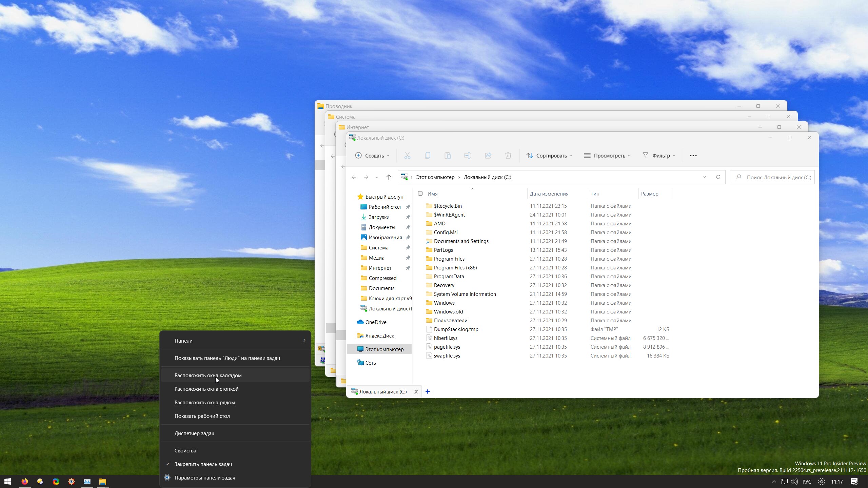Bring the Система window to front
The height and width of the screenshot is (488, 868).
pyautogui.click(x=539, y=117)
